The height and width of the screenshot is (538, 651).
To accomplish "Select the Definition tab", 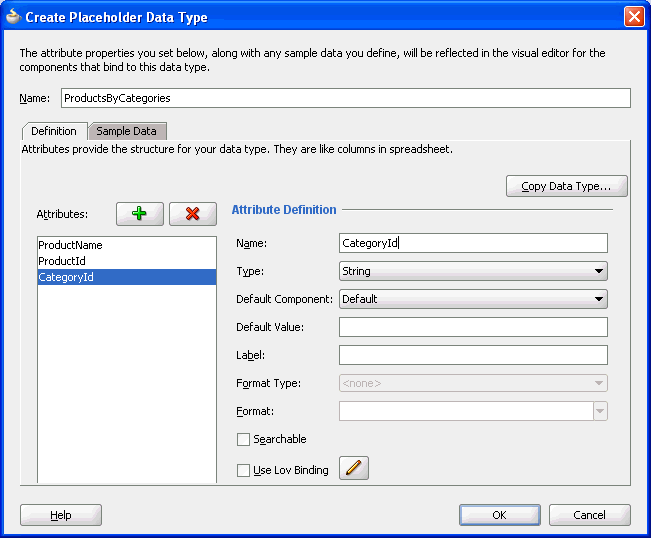I will 54,131.
